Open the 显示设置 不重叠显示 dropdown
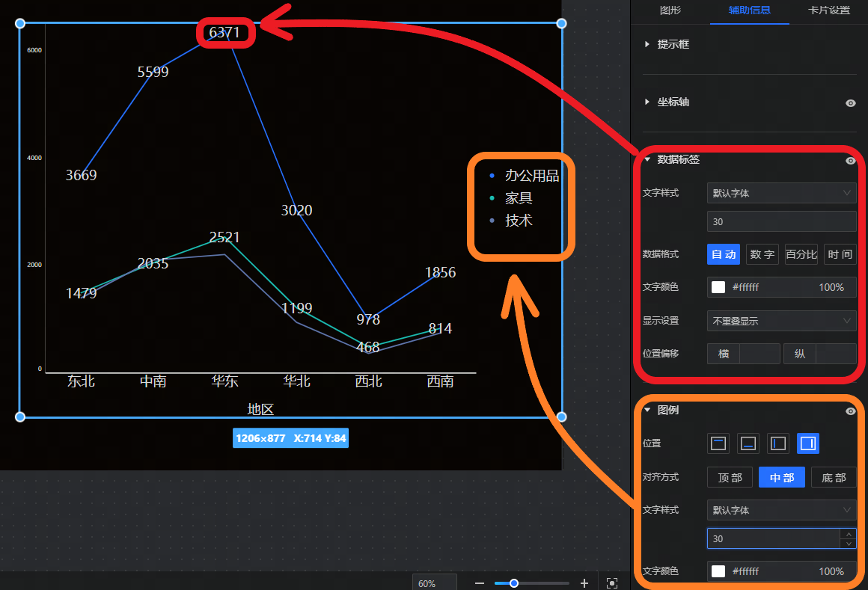This screenshot has width=868, height=590. [x=781, y=321]
